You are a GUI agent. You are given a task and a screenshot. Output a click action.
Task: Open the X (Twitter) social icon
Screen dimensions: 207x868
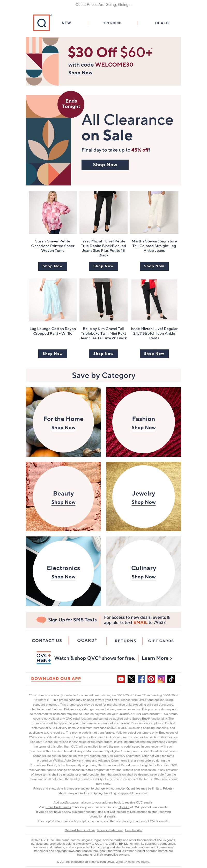tap(131, 679)
